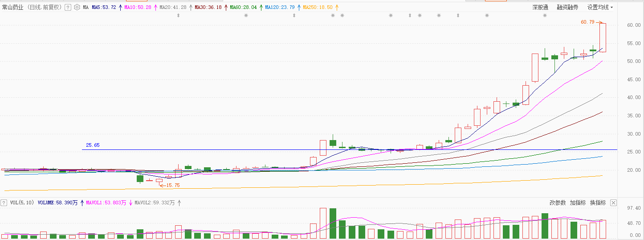The width and height of the screenshot is (644, 240).
Task: Click the help question-mark icon beside 前复权
Action: click(x=68, y=7)
